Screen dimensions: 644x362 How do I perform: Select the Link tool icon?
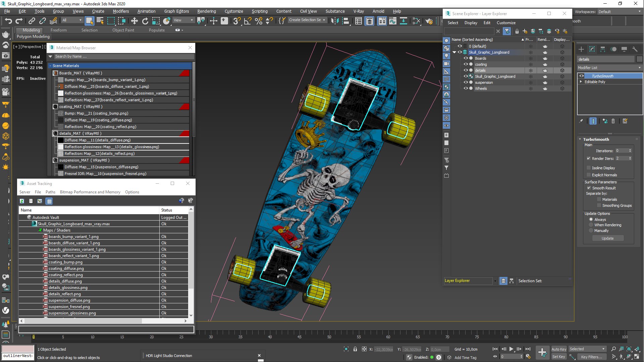point(32,21)
